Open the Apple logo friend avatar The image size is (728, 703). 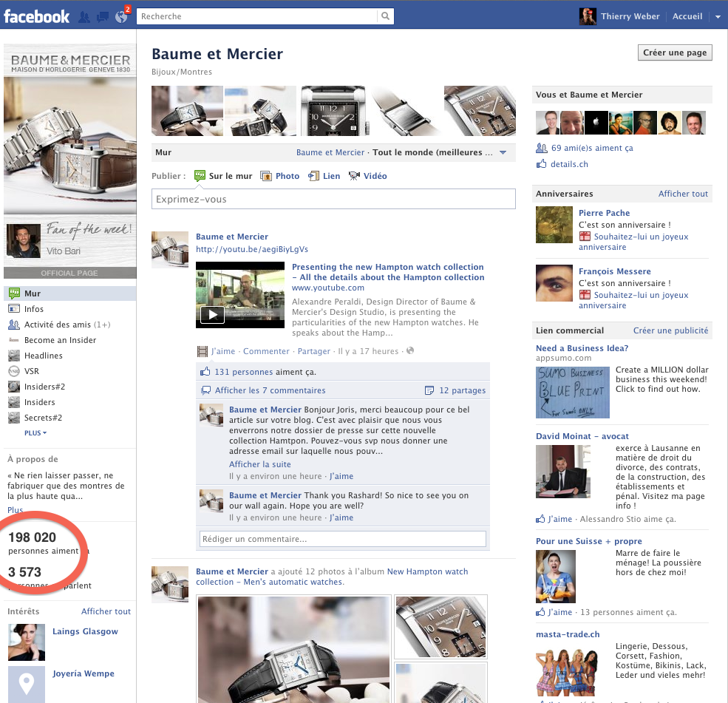(596, 123)
